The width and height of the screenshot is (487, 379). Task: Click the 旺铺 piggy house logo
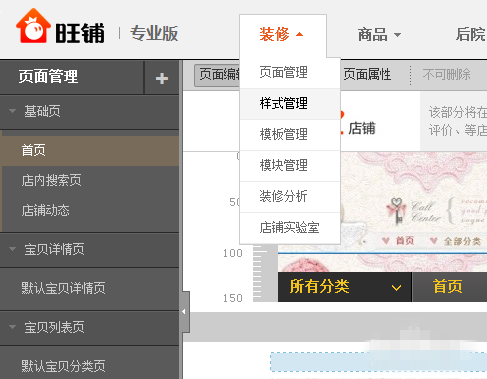(33, 27)
